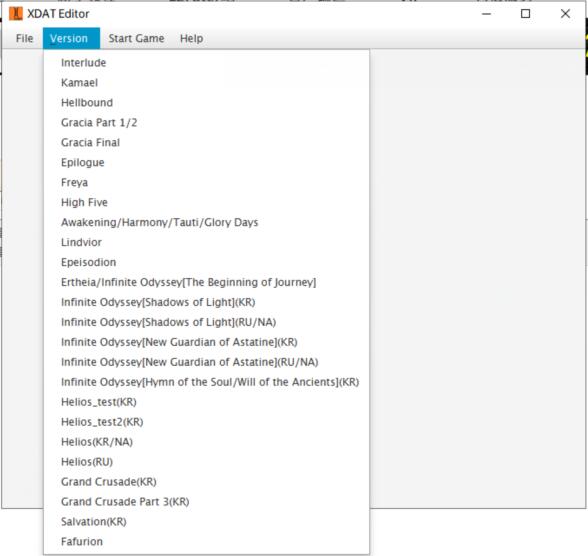Minimize the XDAT Editor window
Image resolution: width=588 pixels, height=556 pixels.
[486, 14]
